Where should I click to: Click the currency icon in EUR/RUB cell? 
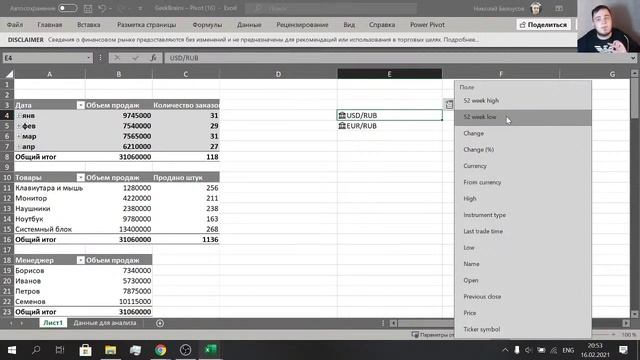coord(342,126)
